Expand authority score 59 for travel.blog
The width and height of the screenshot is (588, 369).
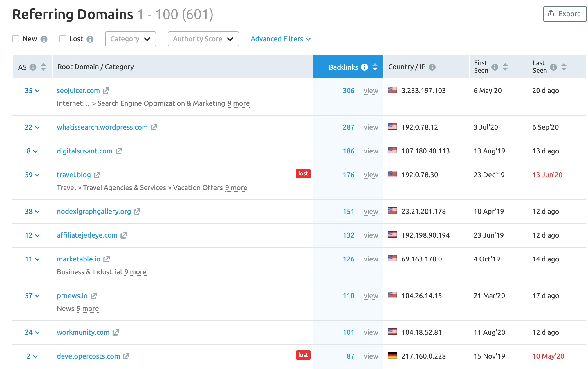pos(32,175)
